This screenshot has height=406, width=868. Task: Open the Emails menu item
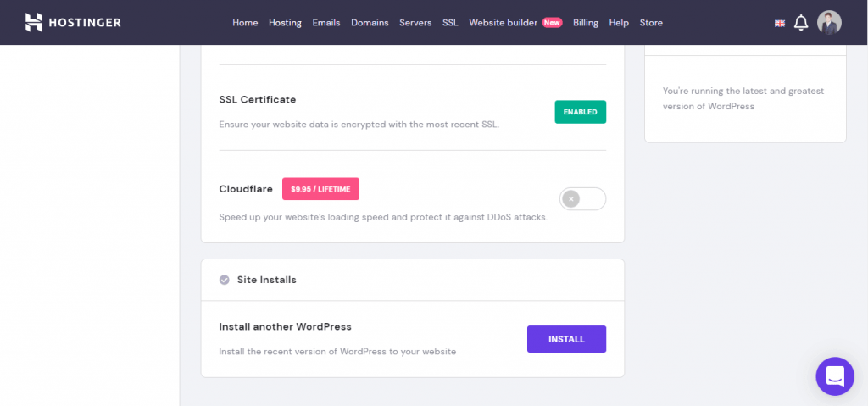point(326,23)
